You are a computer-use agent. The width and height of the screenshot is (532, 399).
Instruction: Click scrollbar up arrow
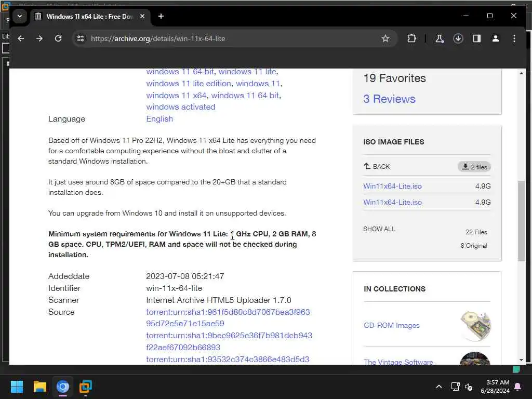coord(521,73)
